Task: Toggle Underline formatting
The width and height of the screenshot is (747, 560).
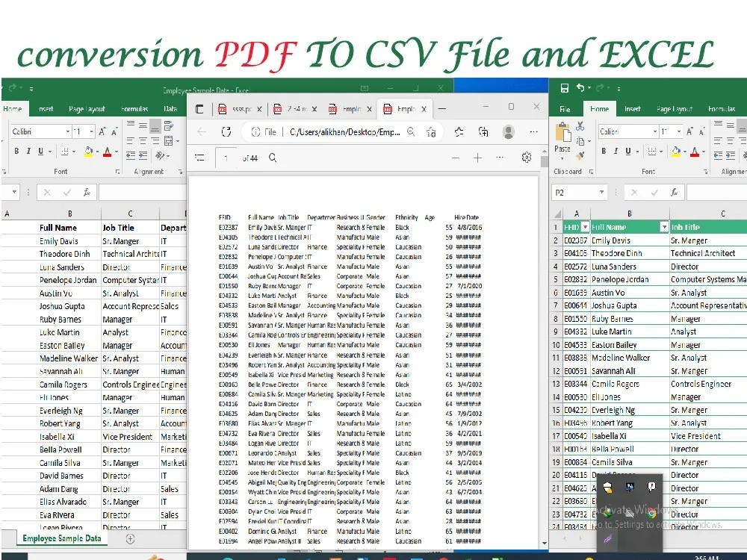Action: [627, 151]
